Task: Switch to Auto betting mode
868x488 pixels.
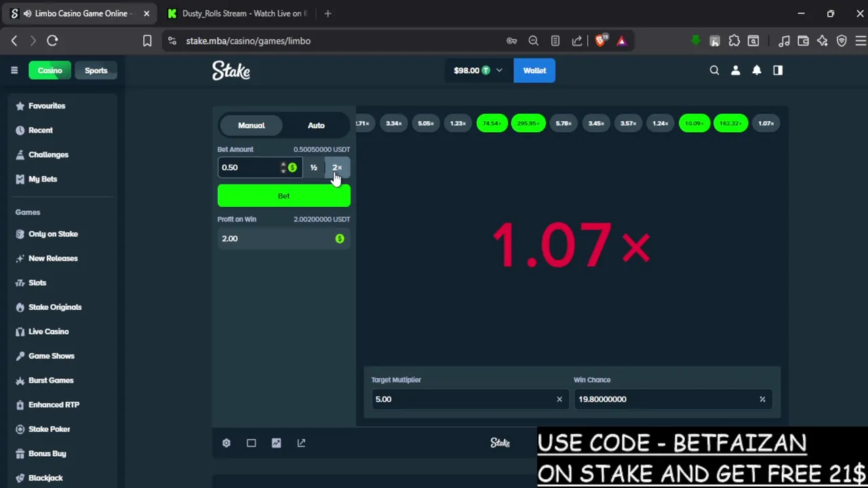Action: click(x=316, y=125)
